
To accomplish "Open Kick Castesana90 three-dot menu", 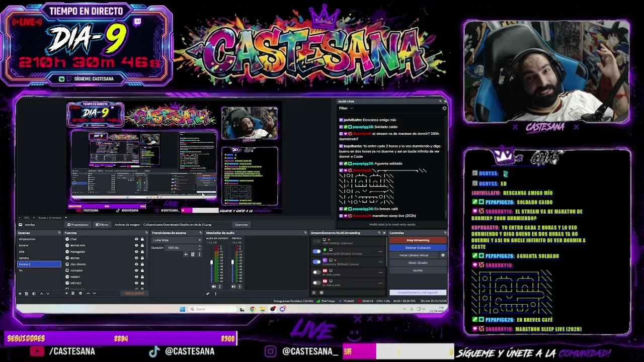I will point(380,251).
